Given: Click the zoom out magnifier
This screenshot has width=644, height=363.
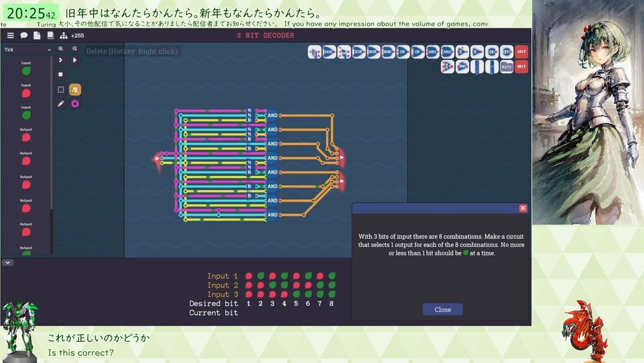Looking at the screenshot, I should point(75,48).
